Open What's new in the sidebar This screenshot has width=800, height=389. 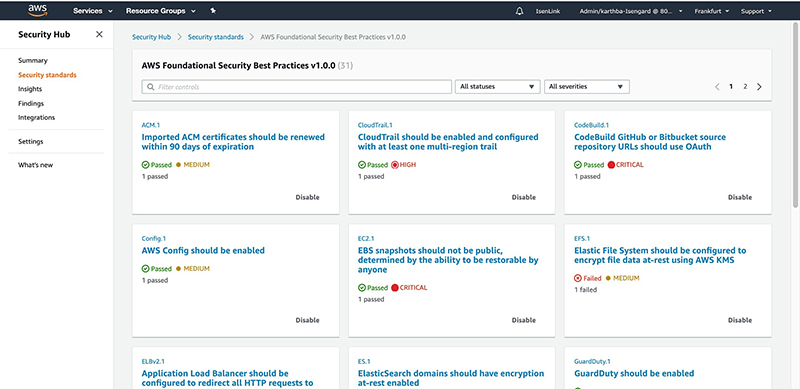[x=35, y=165]
